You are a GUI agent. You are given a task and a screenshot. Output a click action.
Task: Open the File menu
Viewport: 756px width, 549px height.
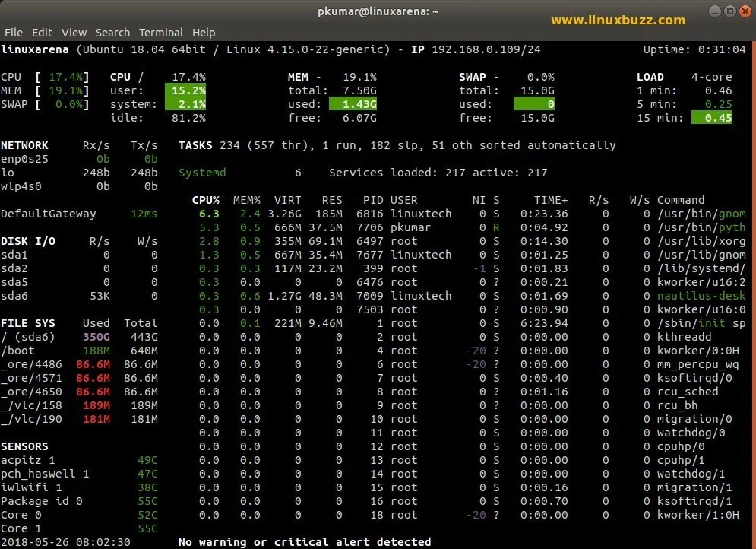pyautogui.click(x=14, y=33)
